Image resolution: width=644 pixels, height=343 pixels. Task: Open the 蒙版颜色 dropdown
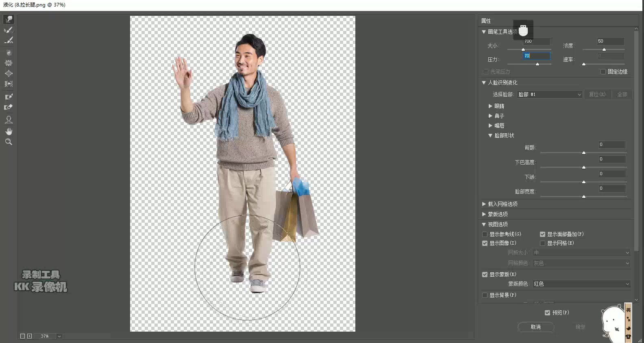pos(581,284)
